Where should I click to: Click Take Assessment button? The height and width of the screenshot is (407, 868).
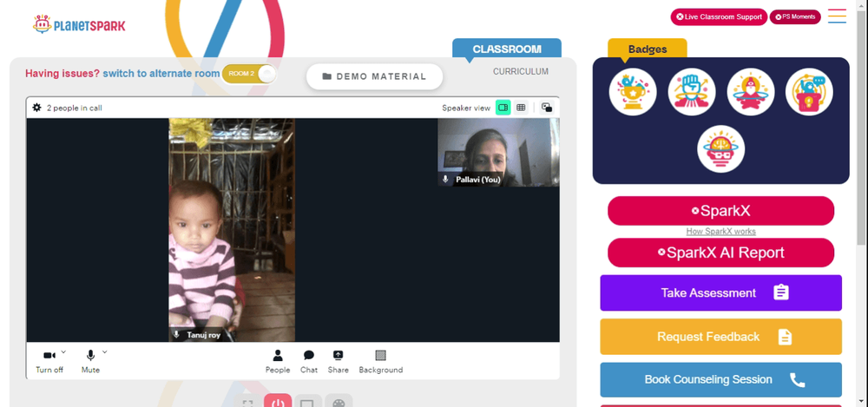coord(720,293)
